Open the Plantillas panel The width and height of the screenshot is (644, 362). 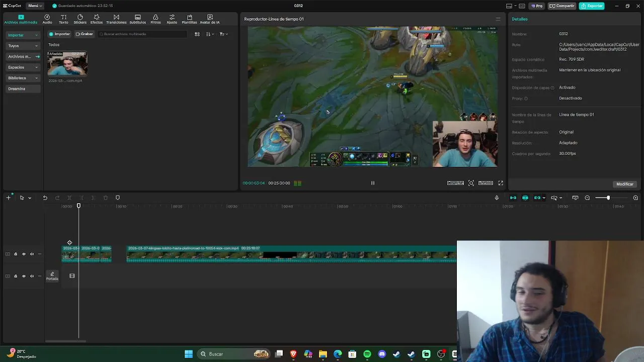[x=189, y=19]
